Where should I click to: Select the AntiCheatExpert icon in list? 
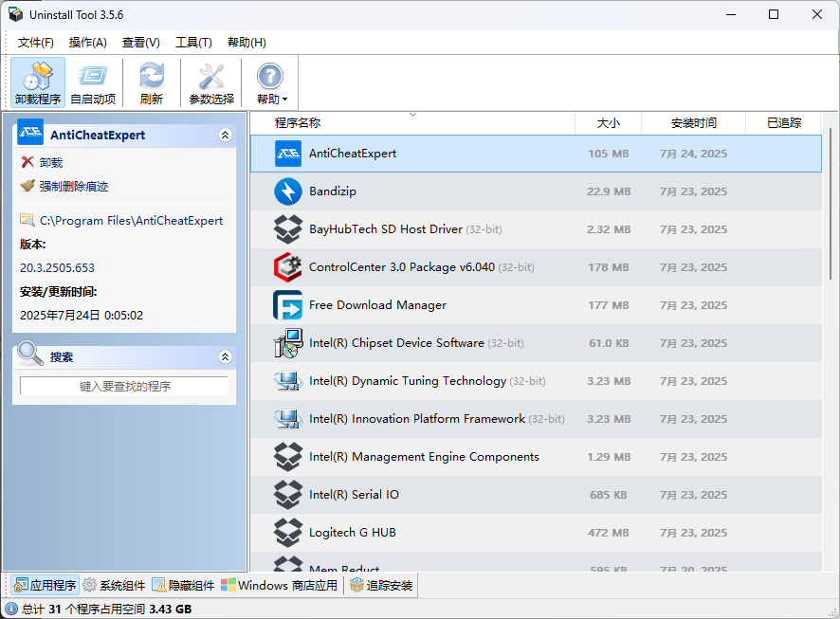(x=288, y=154)
